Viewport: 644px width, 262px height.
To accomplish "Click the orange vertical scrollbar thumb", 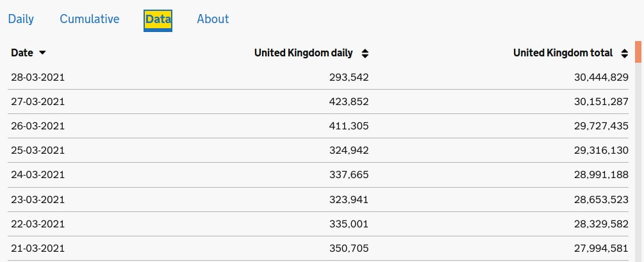I will [x=638, y=52].
